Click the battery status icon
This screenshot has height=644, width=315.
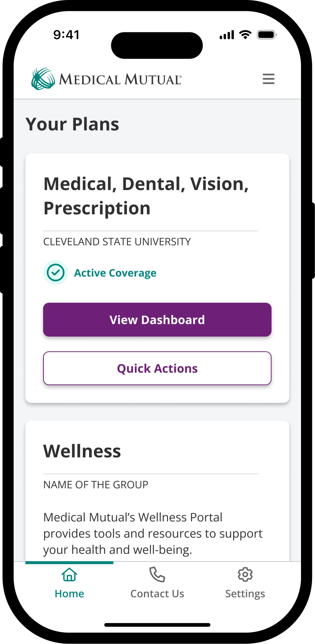[266, 35]
